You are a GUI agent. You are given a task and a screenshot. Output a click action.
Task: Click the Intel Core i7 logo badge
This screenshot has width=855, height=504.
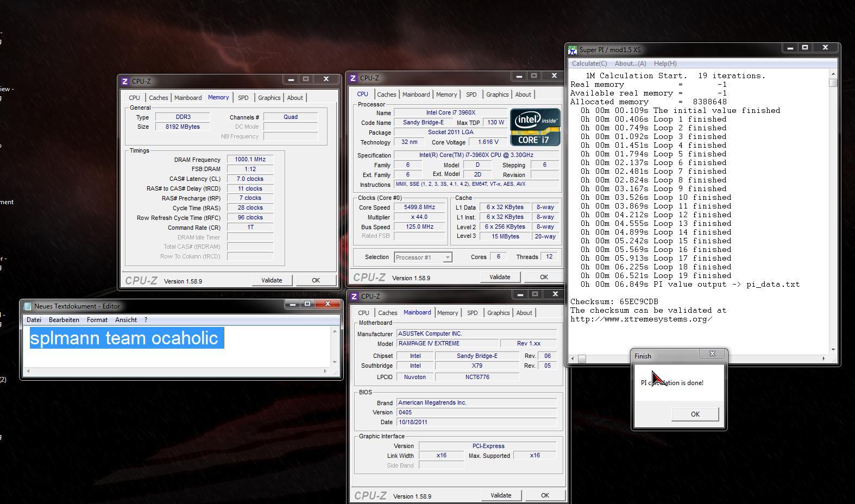[535, 127]
